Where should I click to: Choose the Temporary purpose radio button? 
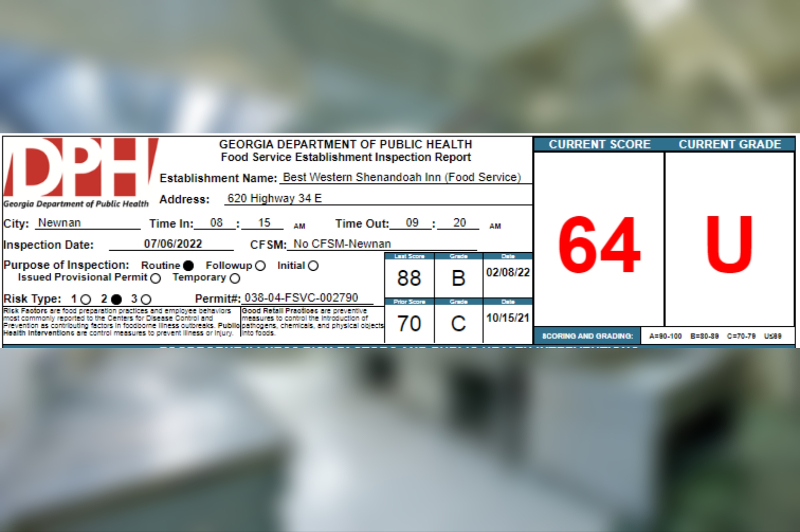(235, 278)
